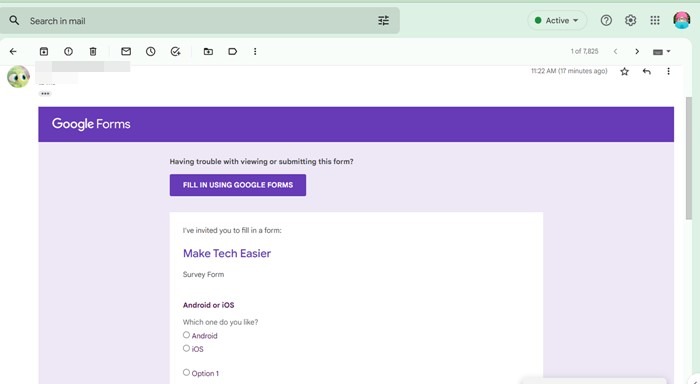Click the 11:22 AM timestamp text
The width and height of the screenshot is (700, 384).
(x=569, y=71)
